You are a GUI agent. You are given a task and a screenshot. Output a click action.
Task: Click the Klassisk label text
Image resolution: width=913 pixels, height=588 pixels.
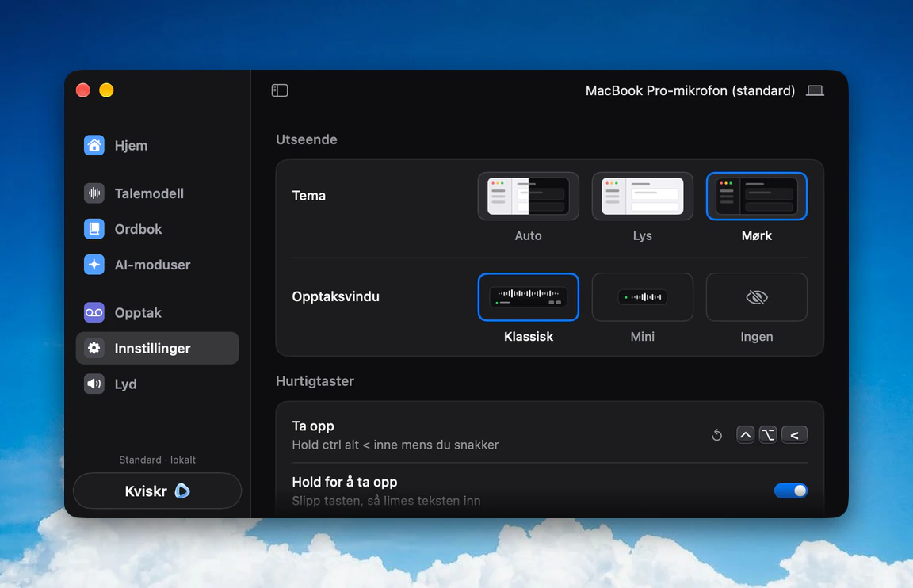pyautogui.click(x=528, y=337)
